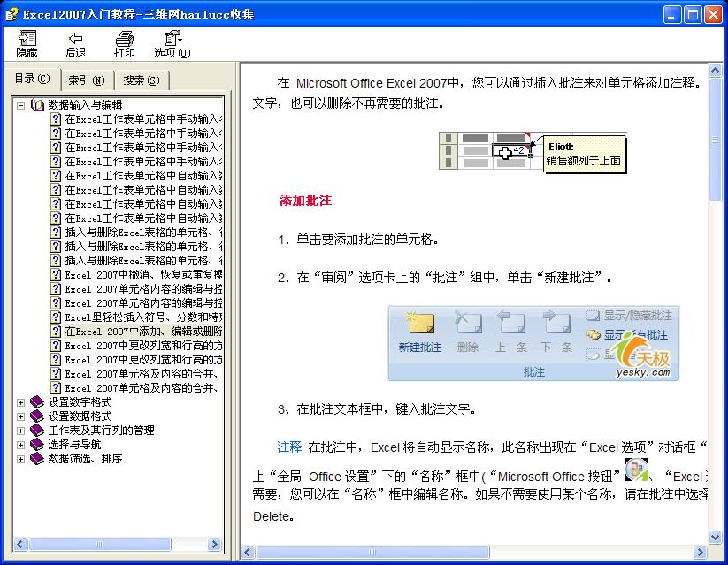Switch to the 目录(C) tab

coord(32,79)
